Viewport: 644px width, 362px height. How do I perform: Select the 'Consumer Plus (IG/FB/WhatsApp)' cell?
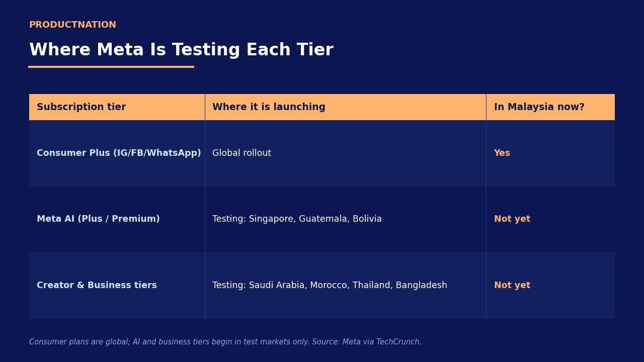pos(117,153)
